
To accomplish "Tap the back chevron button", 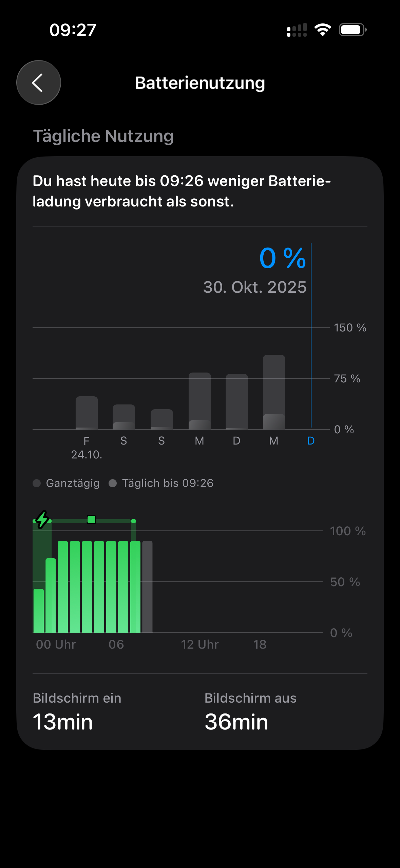I will (x=39, y=83).
